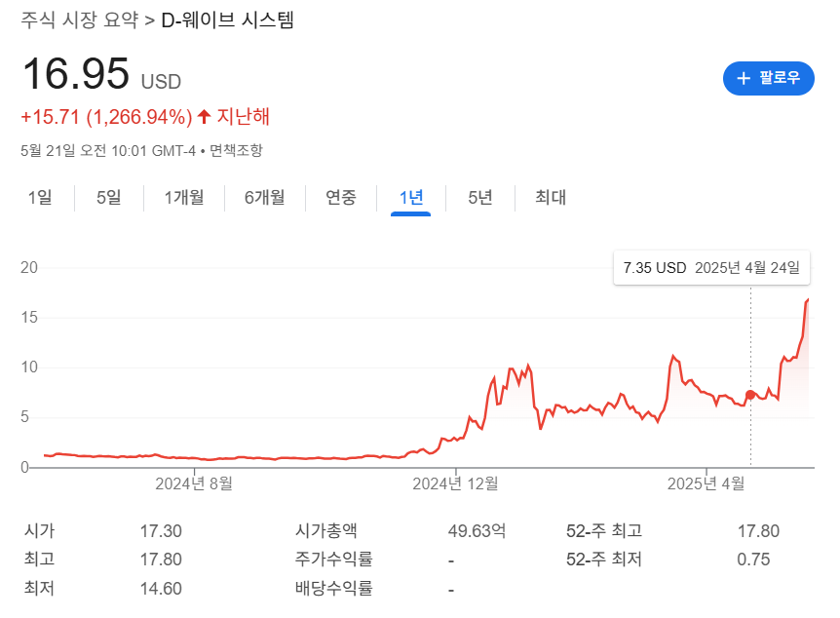Click the y-axis label 10
The width and height of the screenshot is (840, 618).
click(29, 367)
